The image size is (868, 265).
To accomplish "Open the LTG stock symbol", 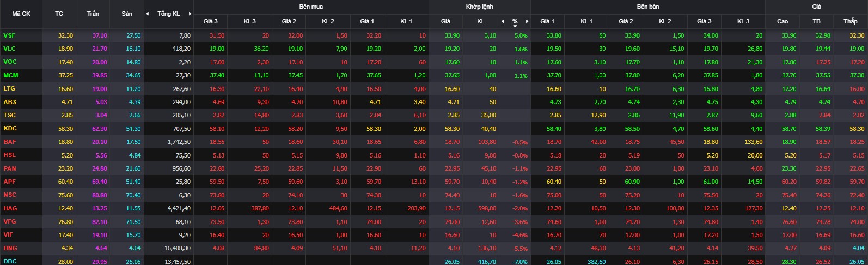I will tap(9, 88).
